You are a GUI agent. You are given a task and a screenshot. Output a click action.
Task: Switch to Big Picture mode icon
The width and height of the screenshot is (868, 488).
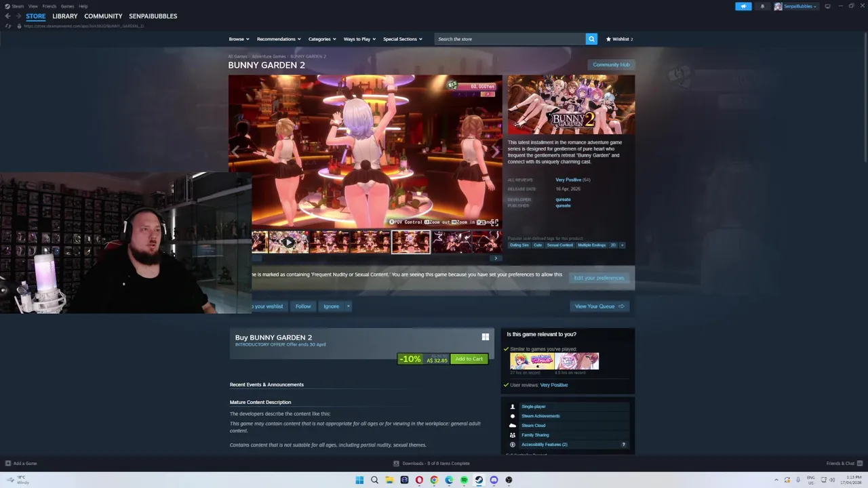click(827, 6)
